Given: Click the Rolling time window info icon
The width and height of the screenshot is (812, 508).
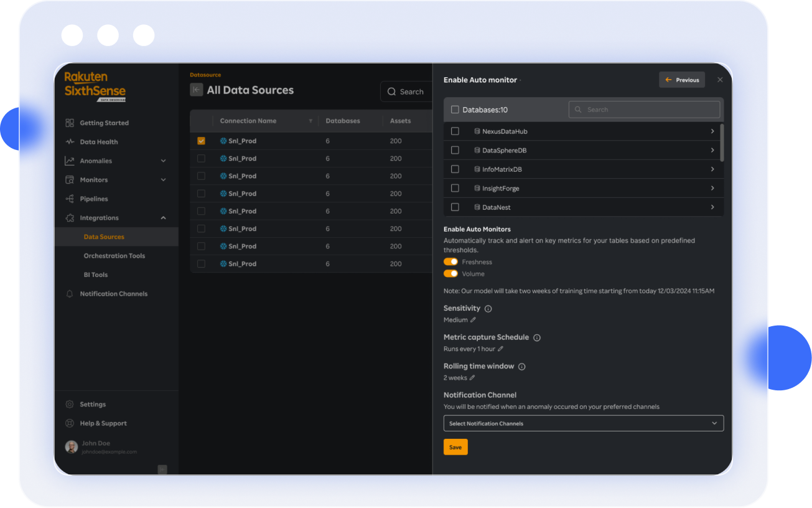Looking at the screenshot, I should (522, 367).
